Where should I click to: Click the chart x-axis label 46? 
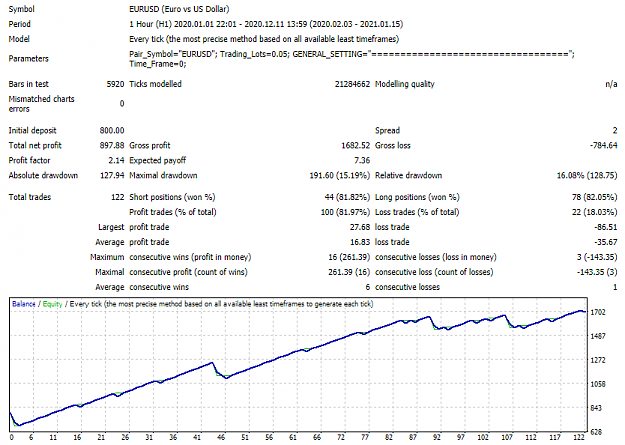[x=221, y=437]
